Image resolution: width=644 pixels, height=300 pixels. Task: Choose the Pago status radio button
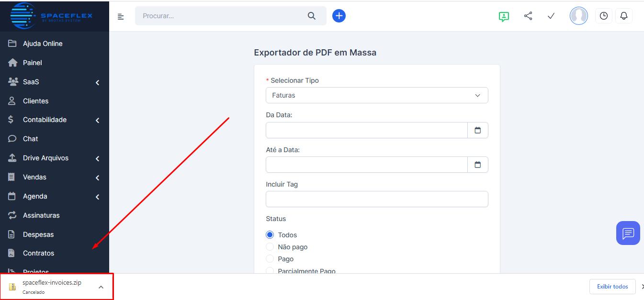pos(270,259)
